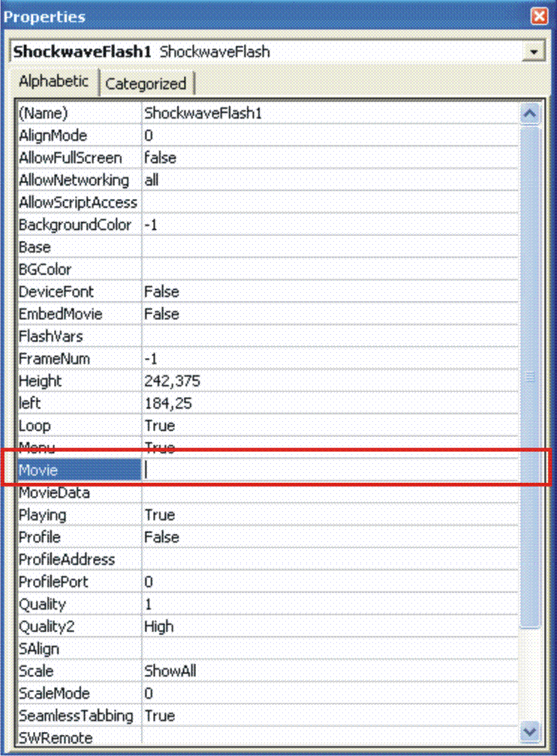Switch to the Categorized tab

pos(146,84)
